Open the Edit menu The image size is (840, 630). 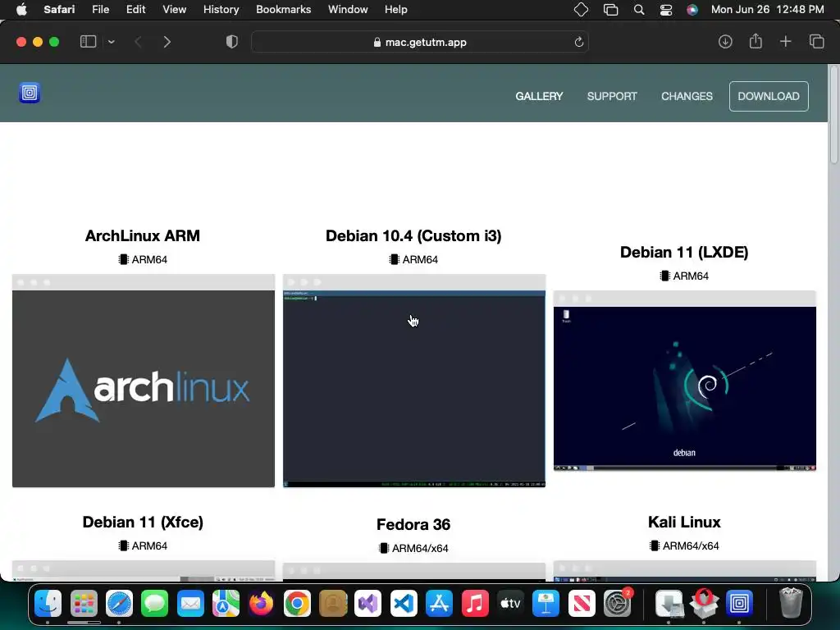point(135,10)
